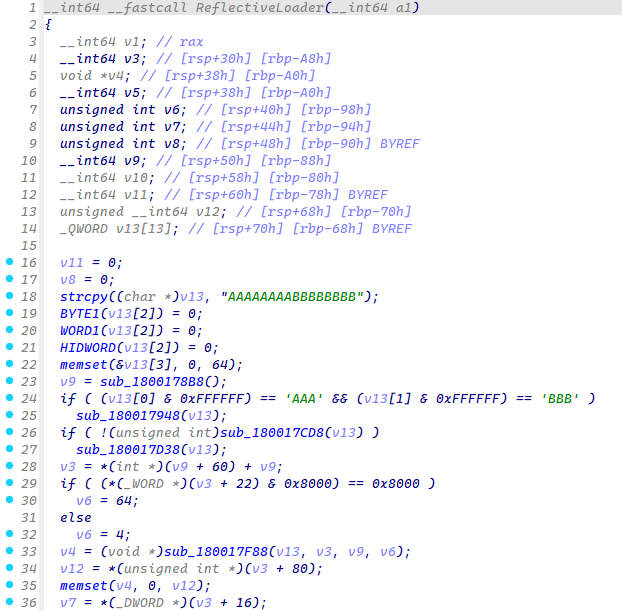
Task: Select variable v9 on line 23
Action: click(x=68, y=382)
